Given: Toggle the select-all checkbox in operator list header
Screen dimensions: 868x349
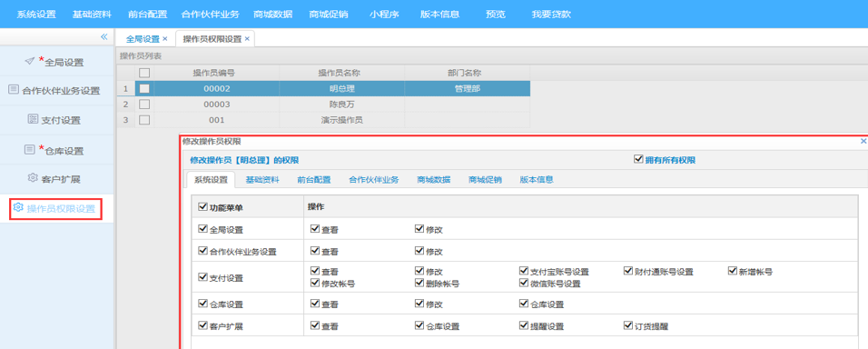Looking at the screenshot, I should 144,73.
